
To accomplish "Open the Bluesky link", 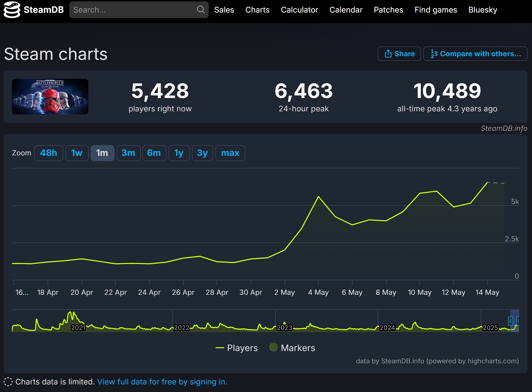I will pos(483,10).
